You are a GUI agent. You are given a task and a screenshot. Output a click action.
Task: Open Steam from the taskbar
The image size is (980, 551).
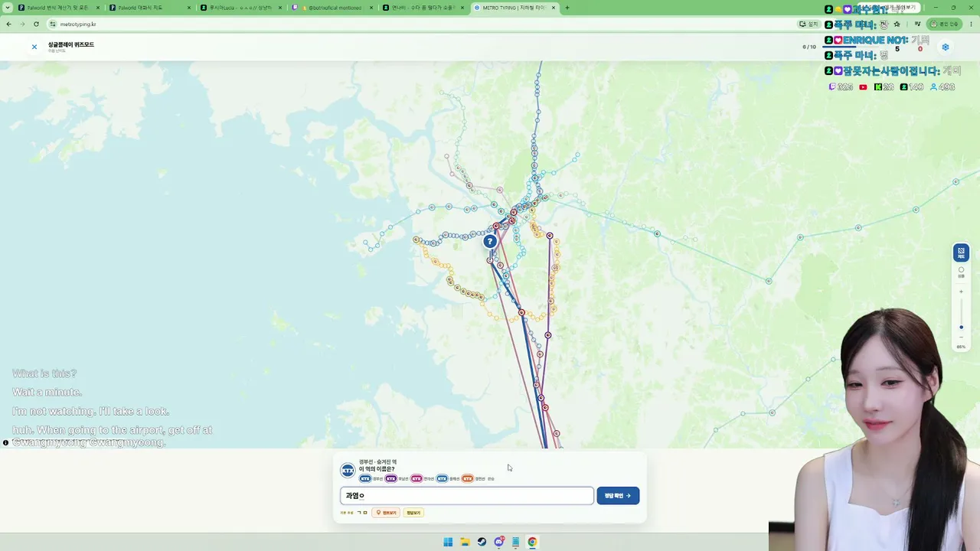(x=482, y=542)
